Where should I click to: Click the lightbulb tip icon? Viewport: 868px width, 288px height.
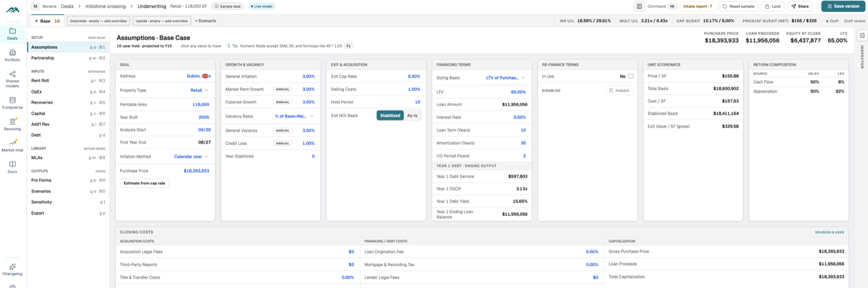[x=228, y=46]
